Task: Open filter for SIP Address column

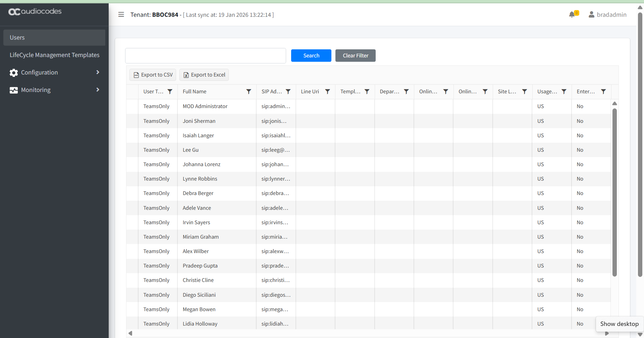Action: coord(288,92)
